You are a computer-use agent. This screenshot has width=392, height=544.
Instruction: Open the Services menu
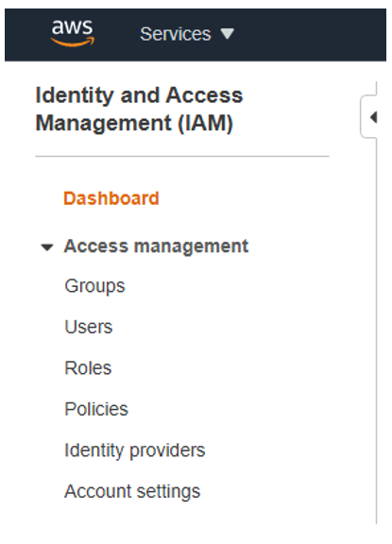(187, 34)
